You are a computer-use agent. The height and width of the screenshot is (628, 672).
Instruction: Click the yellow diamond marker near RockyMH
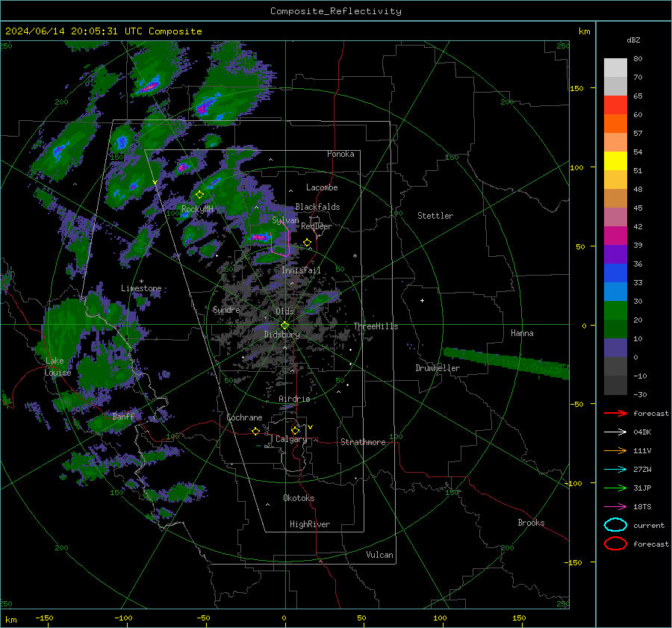coord(199,195)
